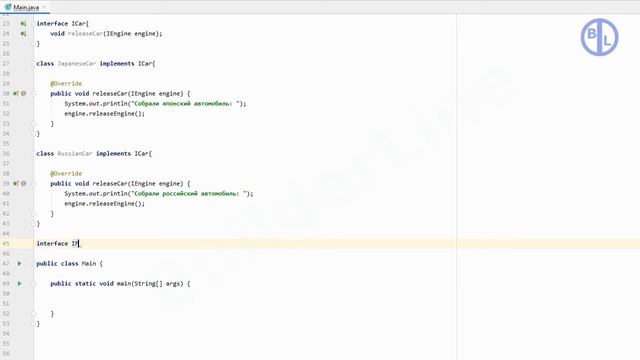Close the Main.java tab

(x=44, y=7)
